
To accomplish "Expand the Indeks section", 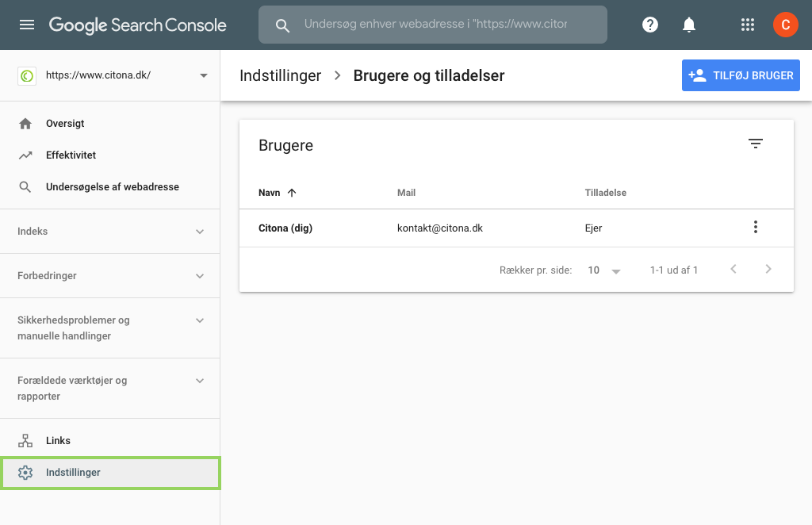I will [x=109, y=231].
